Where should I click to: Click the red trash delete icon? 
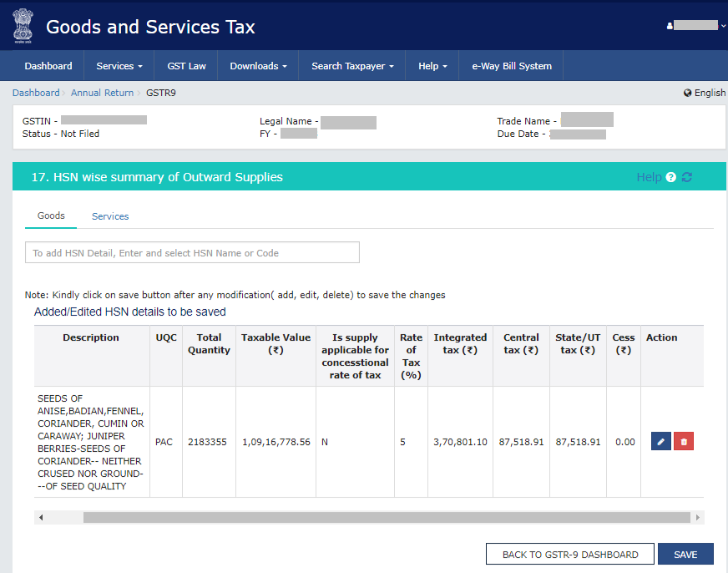(x=684, y=441)
